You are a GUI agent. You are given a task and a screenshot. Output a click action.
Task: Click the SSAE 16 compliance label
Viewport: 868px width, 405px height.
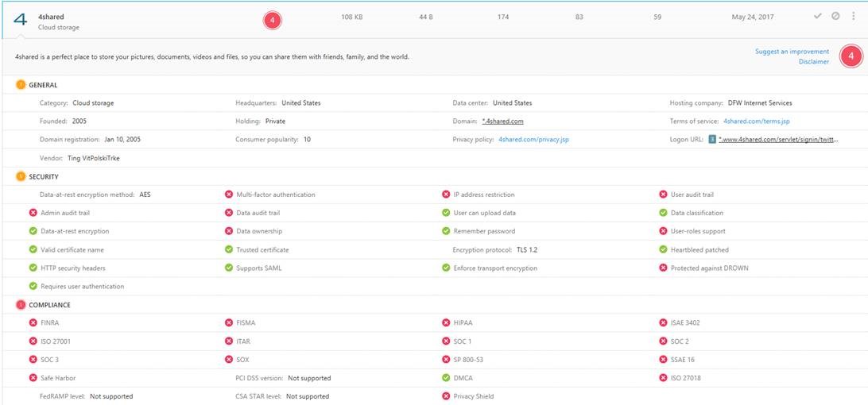tap(683, 361)
